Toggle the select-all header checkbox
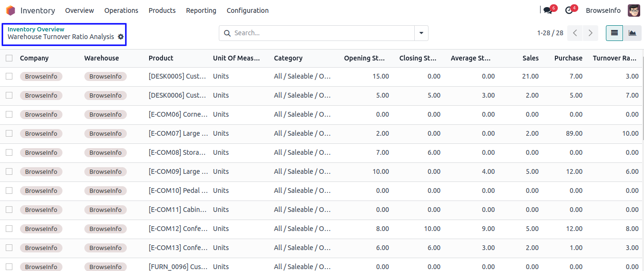644x271 pixels. 9,58
